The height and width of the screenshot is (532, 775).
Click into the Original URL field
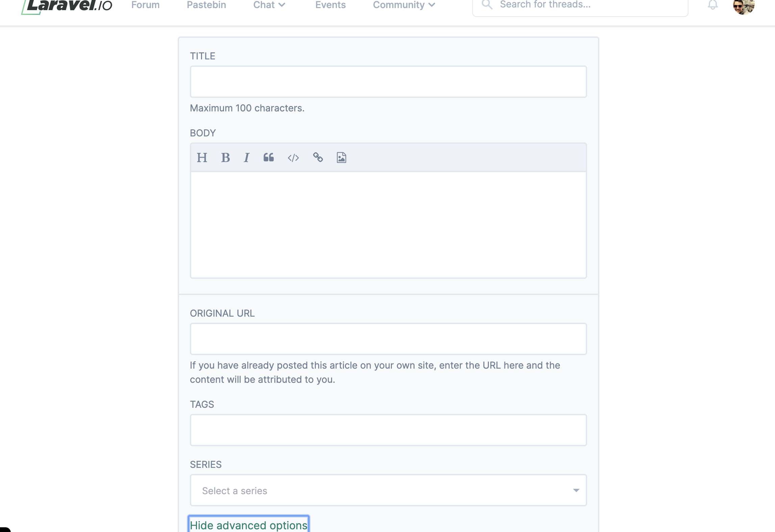click(x=388, y=339)
